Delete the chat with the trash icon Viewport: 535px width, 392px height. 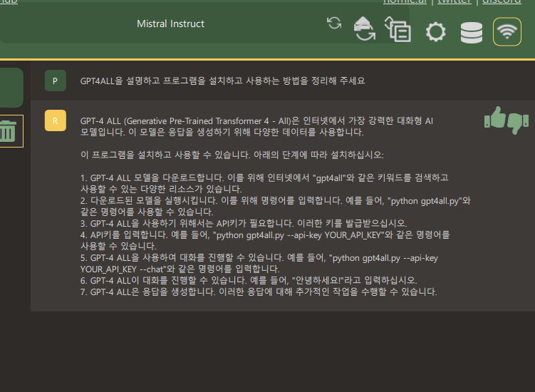8,131
